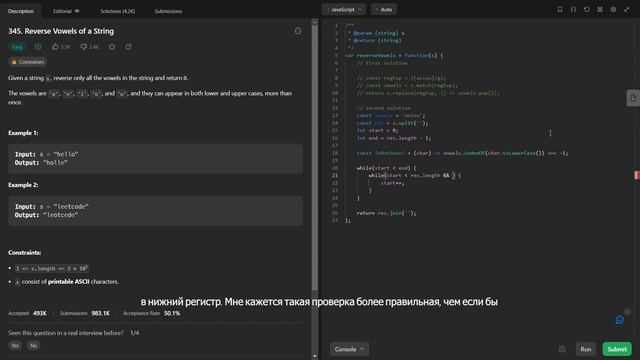Click the 'Example 2:' heading
Screen dimensions: 640x360
click(x=23, y=185)
